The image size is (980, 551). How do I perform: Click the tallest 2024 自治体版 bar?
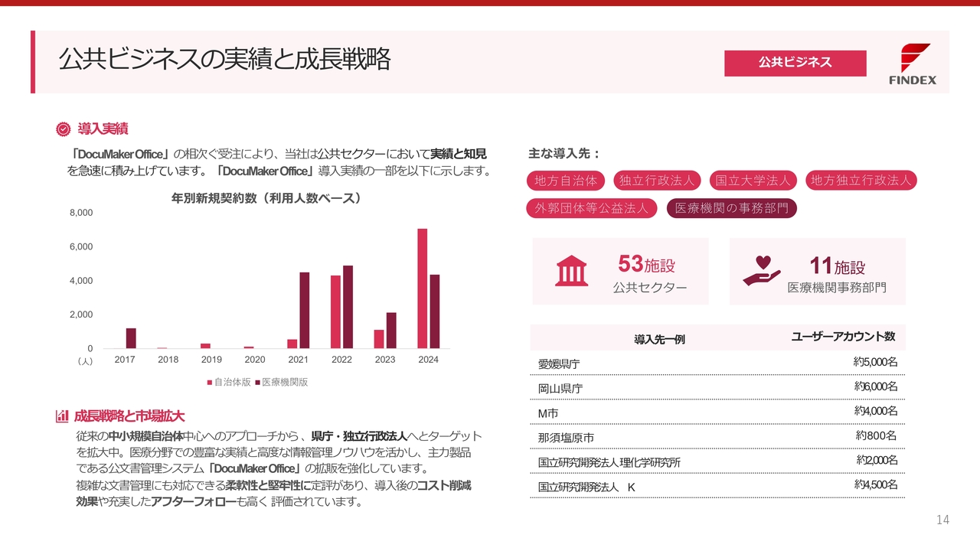[422, 289]
